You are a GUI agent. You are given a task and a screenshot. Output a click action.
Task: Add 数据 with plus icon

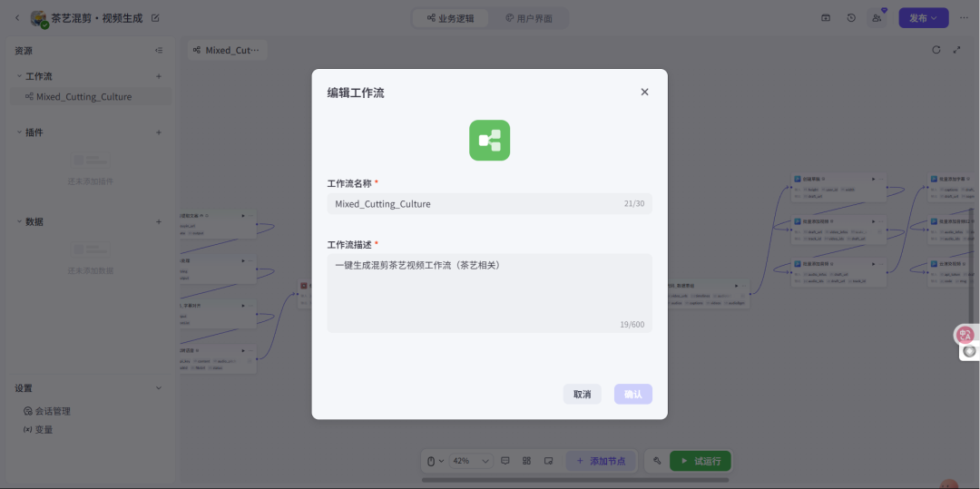(x=159, y=221)
